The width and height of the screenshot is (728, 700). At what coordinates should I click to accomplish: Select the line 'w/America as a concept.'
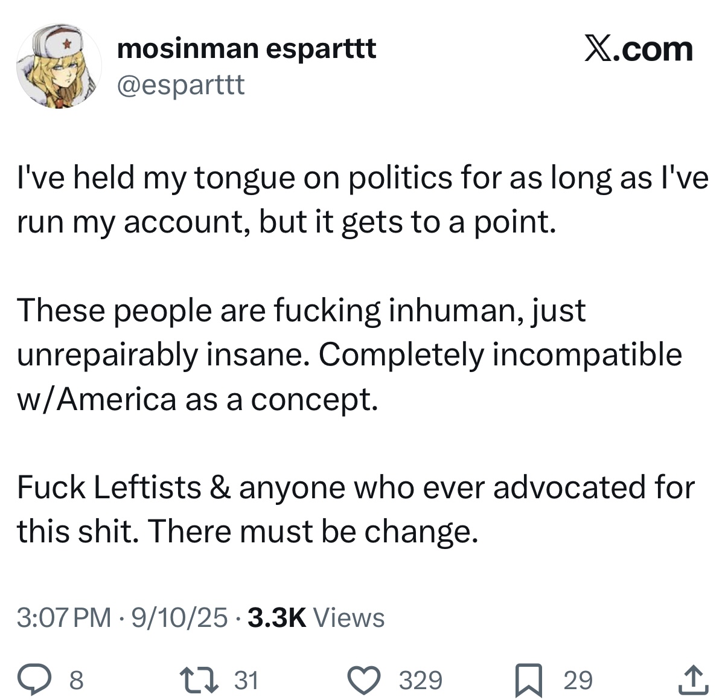tap(197, 399)
